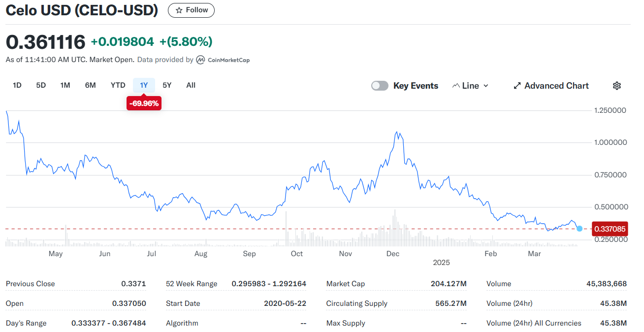Select the All time range tab

pyautogui.click(x=191, y=85)
